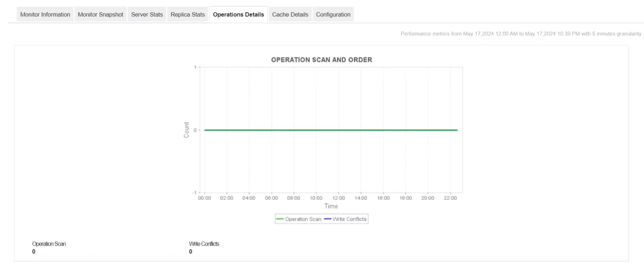Click the 20:00 time axis label

(428, 198)
